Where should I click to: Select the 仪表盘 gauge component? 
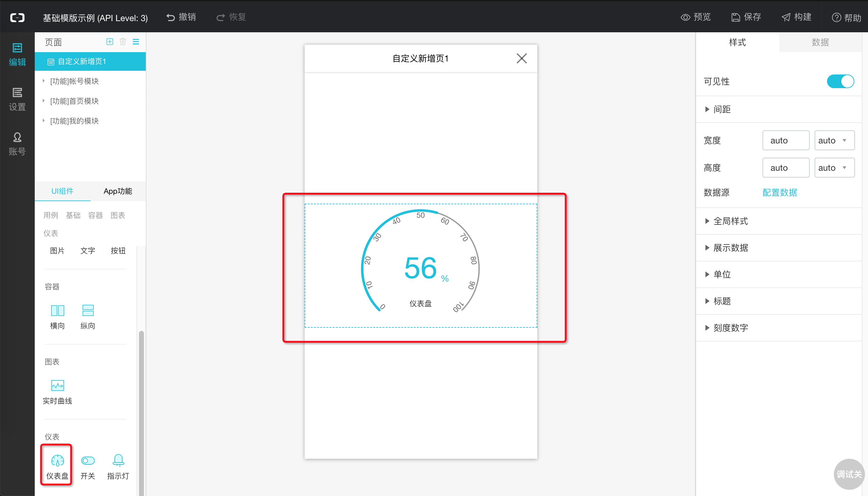[x=57, y=467]
